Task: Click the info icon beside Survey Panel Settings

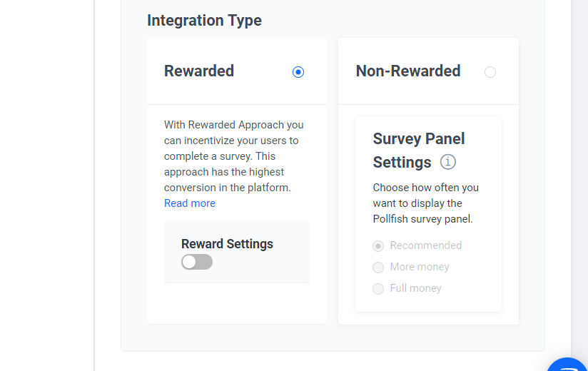Action: (x=448, y=162)
